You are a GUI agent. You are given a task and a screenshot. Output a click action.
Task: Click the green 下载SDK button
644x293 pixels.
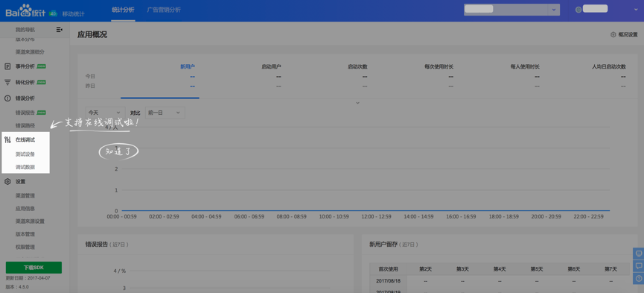(x=34, y=268)
